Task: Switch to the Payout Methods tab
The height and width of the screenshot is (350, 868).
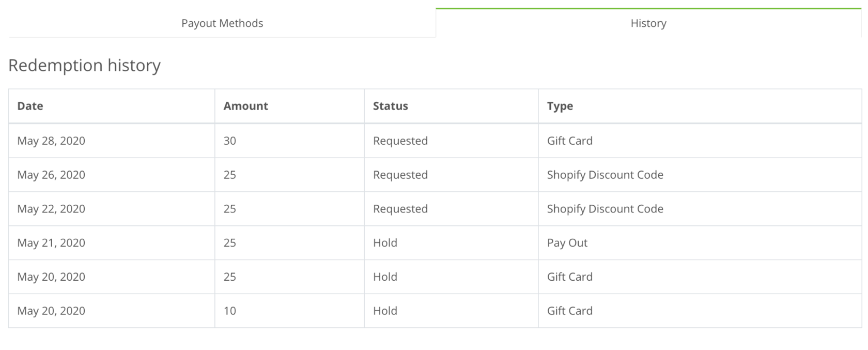Action: [x=222, y=23]
